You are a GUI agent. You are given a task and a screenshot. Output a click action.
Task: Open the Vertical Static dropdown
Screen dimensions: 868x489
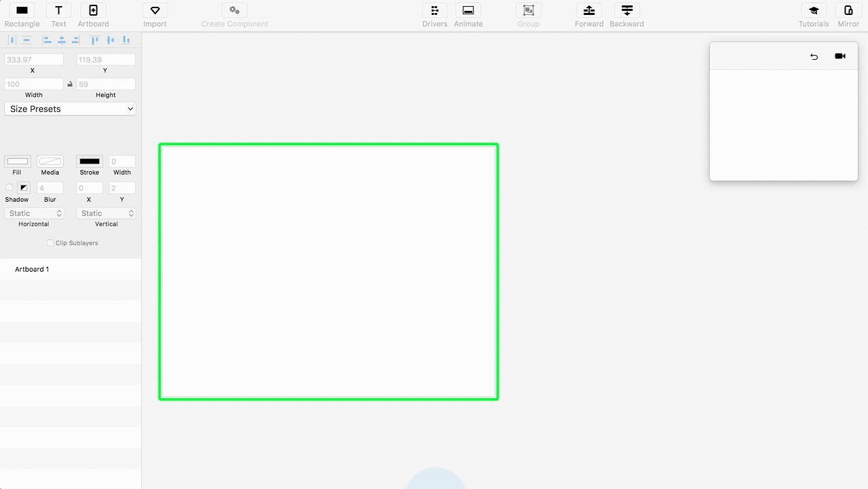pos(106,213)
